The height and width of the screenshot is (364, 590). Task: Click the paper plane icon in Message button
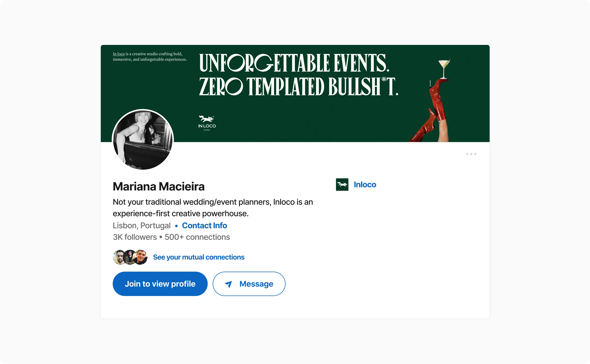pyautogui.click(x=228, y=284)
